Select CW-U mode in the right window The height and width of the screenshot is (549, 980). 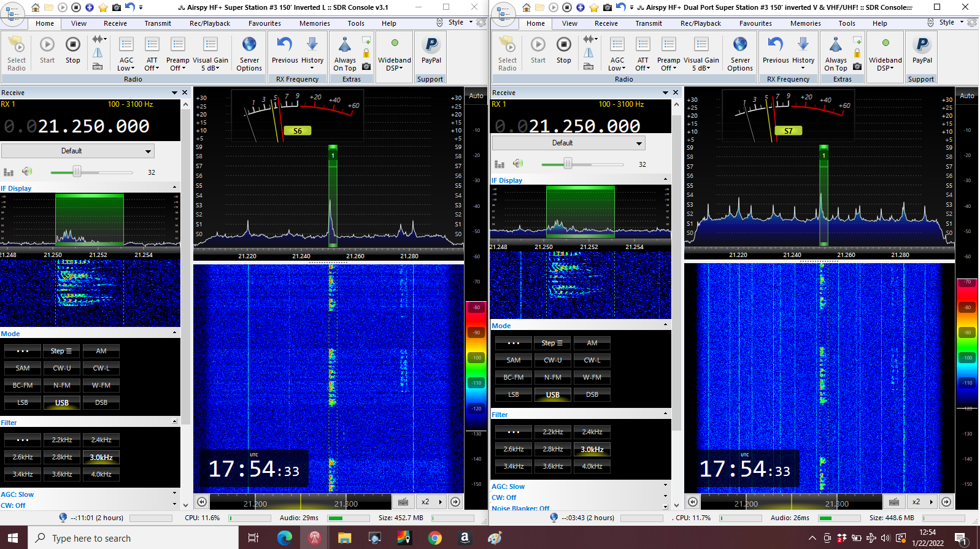pyautogui.click(x=553, y=360)
